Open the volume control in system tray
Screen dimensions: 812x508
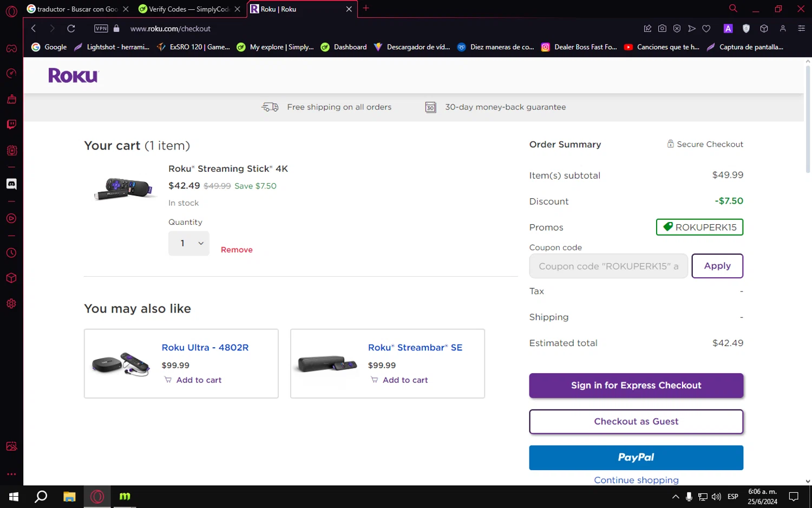(716, 497)
